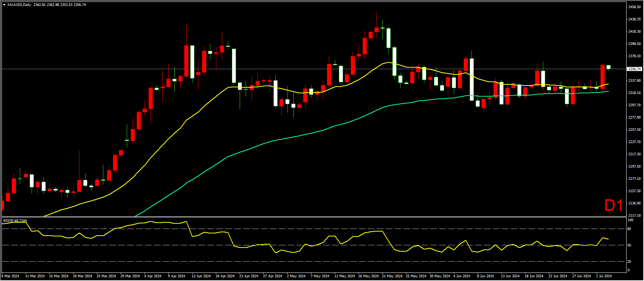Click the 2 Jul 2024 date label

point(604,276)
